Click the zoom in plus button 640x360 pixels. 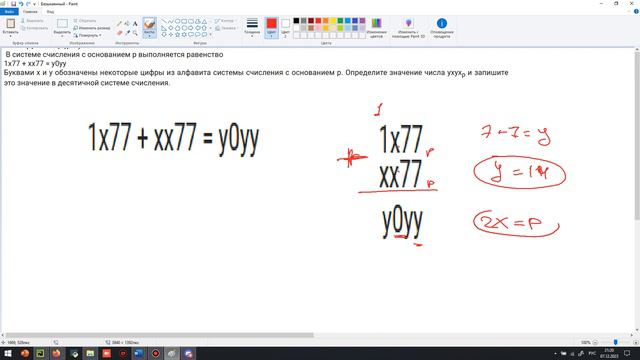pos(636,342)
